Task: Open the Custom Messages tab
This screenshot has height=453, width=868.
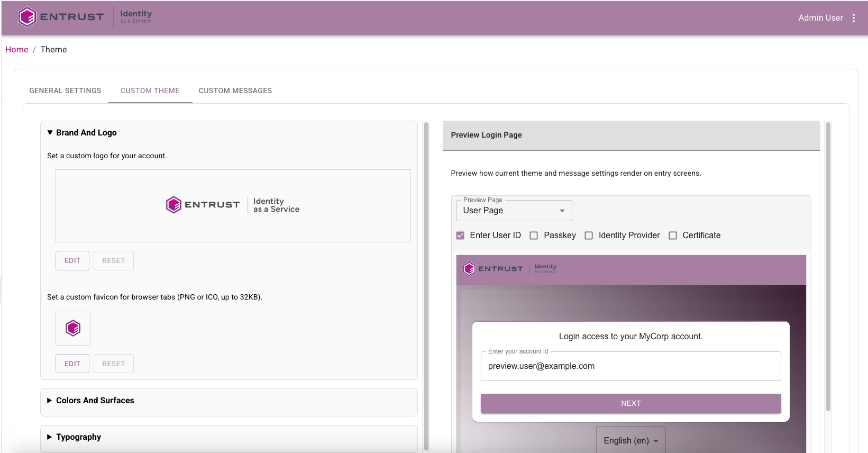Action: pos(235,91)
